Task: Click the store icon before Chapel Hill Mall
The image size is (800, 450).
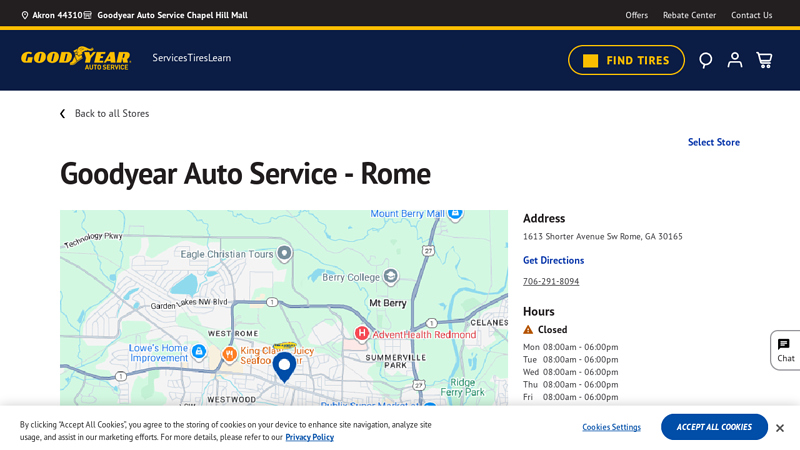Action: (x=88, y=15)
